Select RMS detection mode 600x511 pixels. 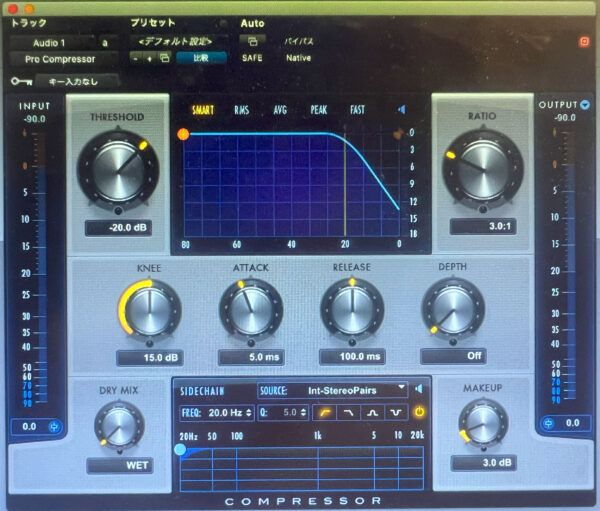pos(242,110)
